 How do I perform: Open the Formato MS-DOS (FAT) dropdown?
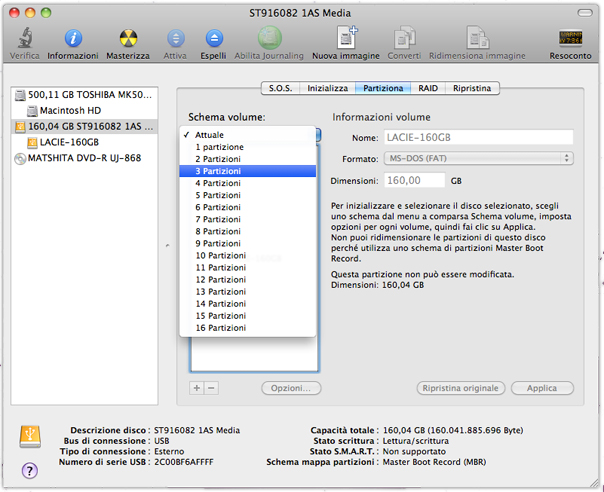tap(478, 158)
